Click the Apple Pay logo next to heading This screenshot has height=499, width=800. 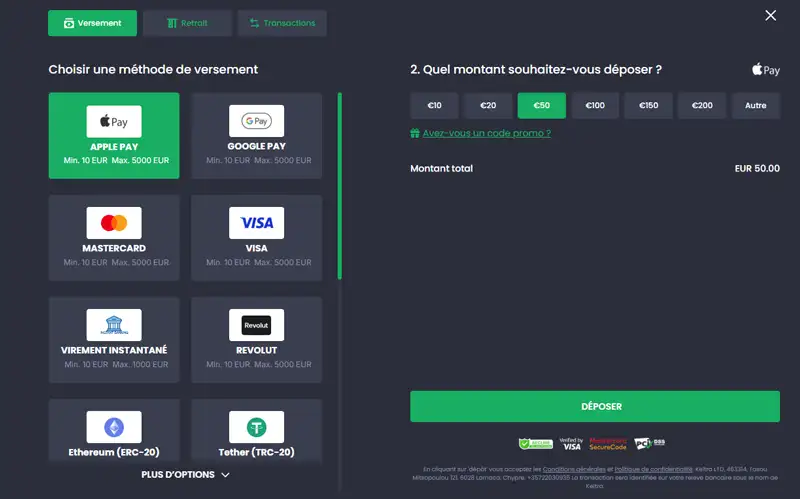tap(766, 69)
